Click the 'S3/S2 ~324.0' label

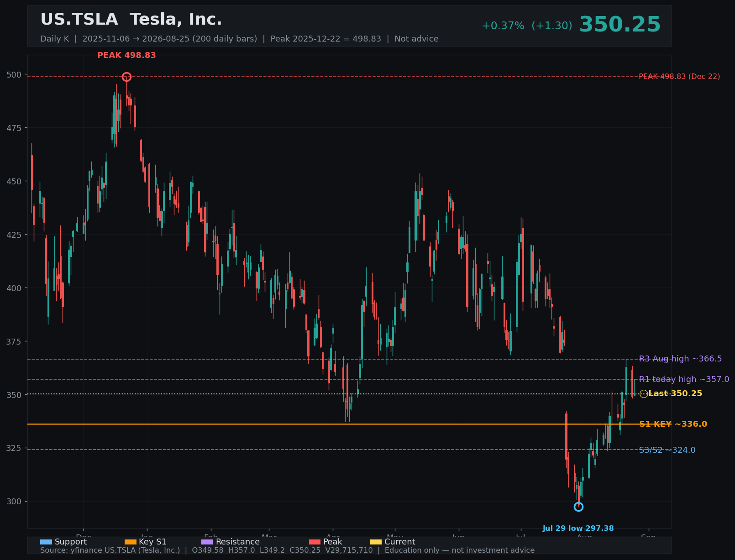pos(667,450)
